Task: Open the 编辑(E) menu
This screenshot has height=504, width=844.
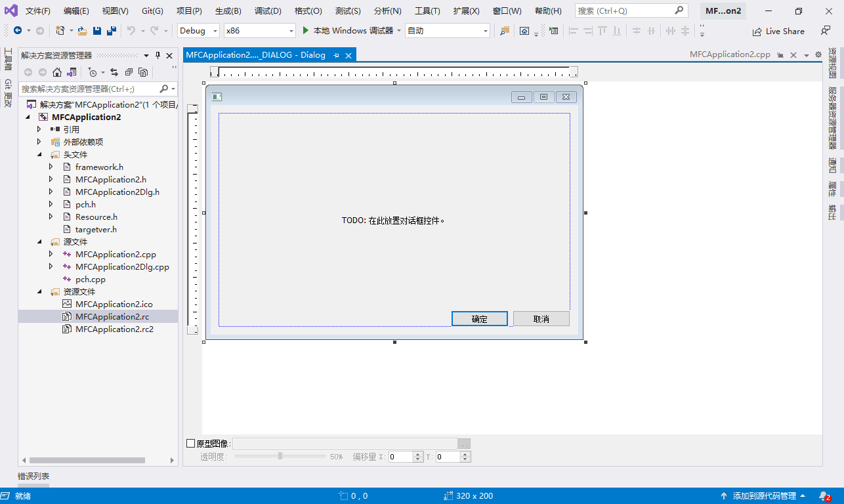Action: [x=76, y=11]
